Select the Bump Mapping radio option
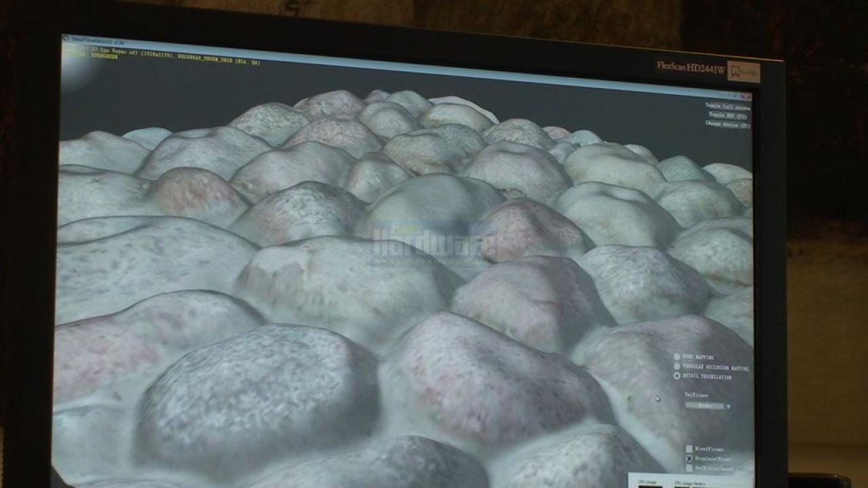Viewport: 868px width, 488px height. click(x=677, y=357)
